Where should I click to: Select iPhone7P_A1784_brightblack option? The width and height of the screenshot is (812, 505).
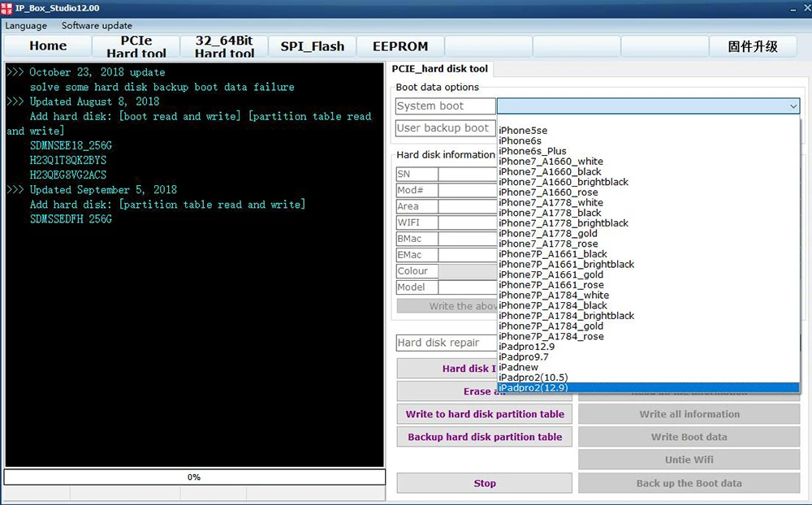(x=648, y=316)
